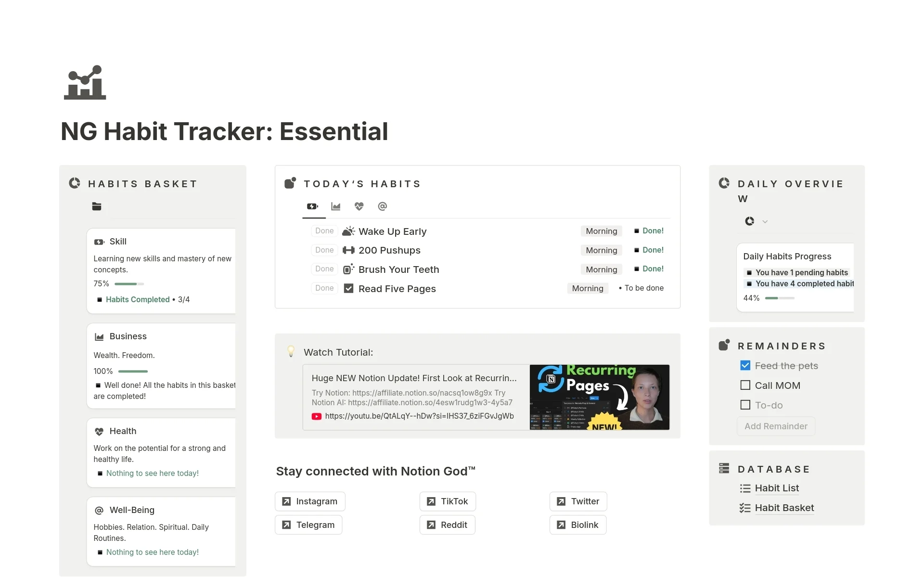Click the at-symbol icon tab in Today's Habits
Screen dimensions: 924x577
(x=384, y=206)
